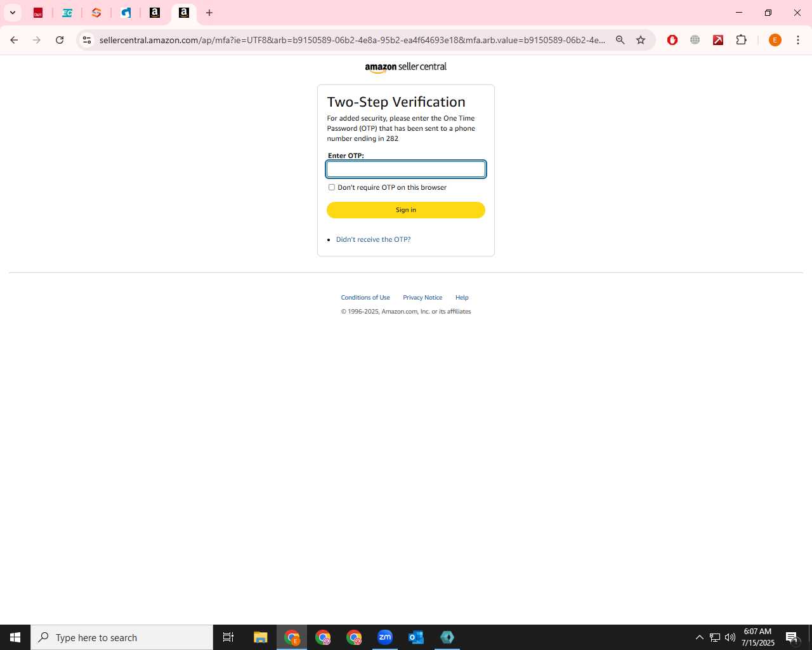This screenshot has width=812, height=650.
Task: Click the 1996-2025 Amazon.com copyright text
Action: [406, 312]
